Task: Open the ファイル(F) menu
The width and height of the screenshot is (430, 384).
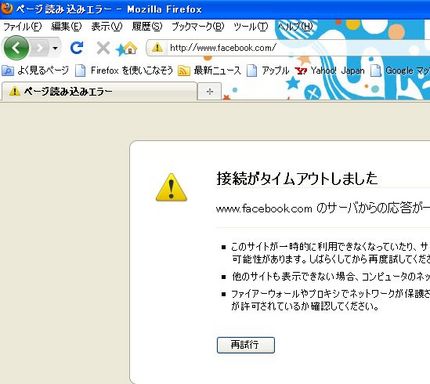Action: (22, 27)
